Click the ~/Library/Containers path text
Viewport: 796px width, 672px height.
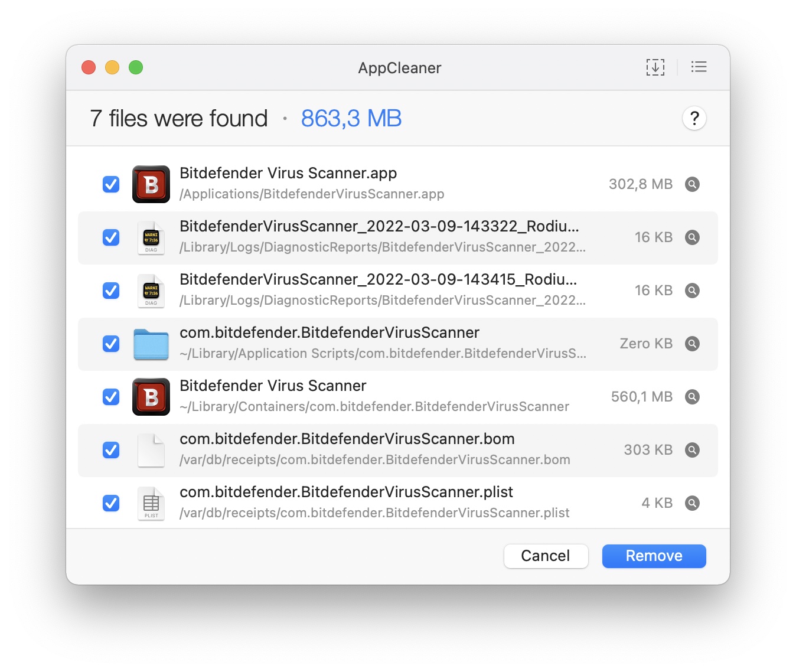tap(374, 407)
